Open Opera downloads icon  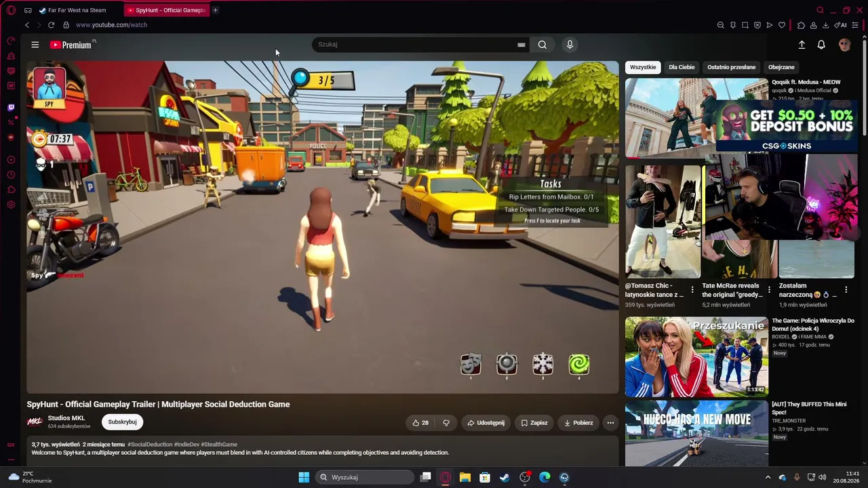click(x=825, y=25)
